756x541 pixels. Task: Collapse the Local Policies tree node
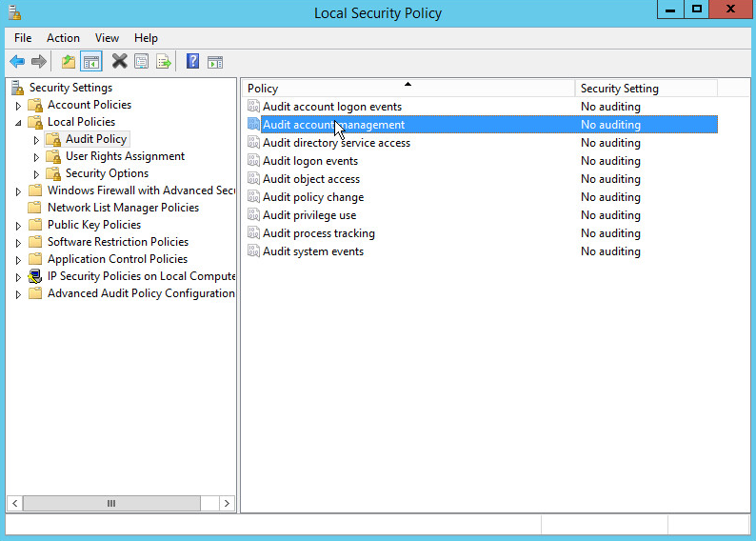[18, 123]
